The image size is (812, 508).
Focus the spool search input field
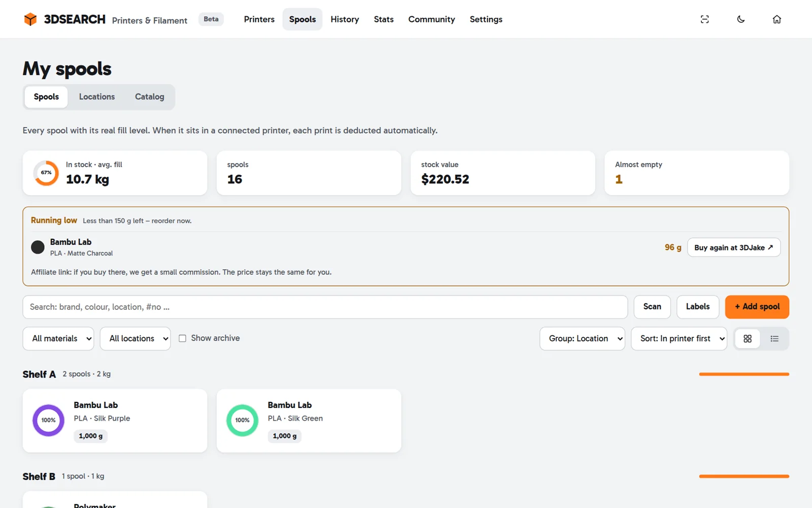tap(325, 307)
